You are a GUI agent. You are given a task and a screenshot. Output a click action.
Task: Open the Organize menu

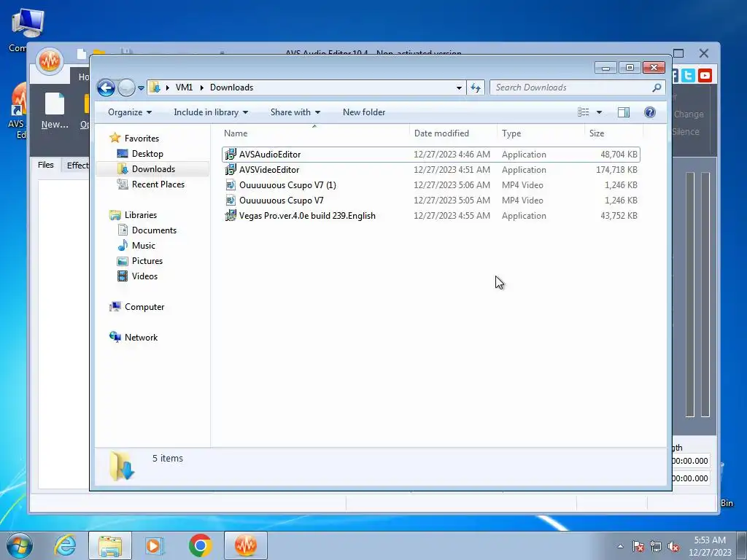coord(130,112)
